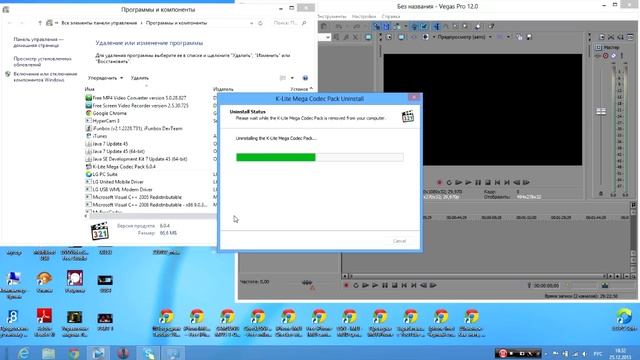
Task: Click the uninstall progress bar
Action: 320,157
